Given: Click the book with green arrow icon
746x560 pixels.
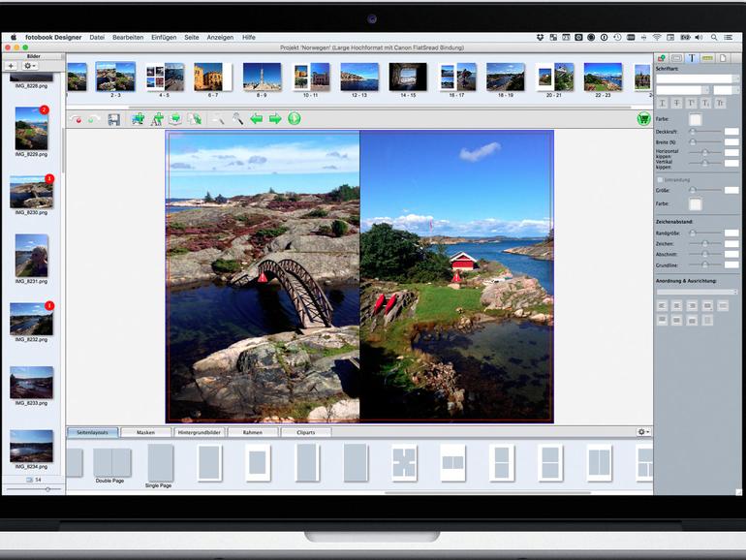Looking at the screenshot, I should coord(175,119).
